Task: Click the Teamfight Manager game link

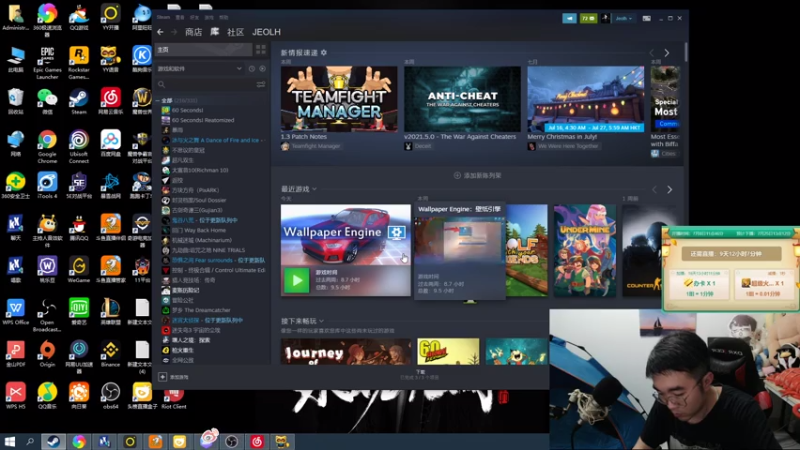Action: coord(315,146)
